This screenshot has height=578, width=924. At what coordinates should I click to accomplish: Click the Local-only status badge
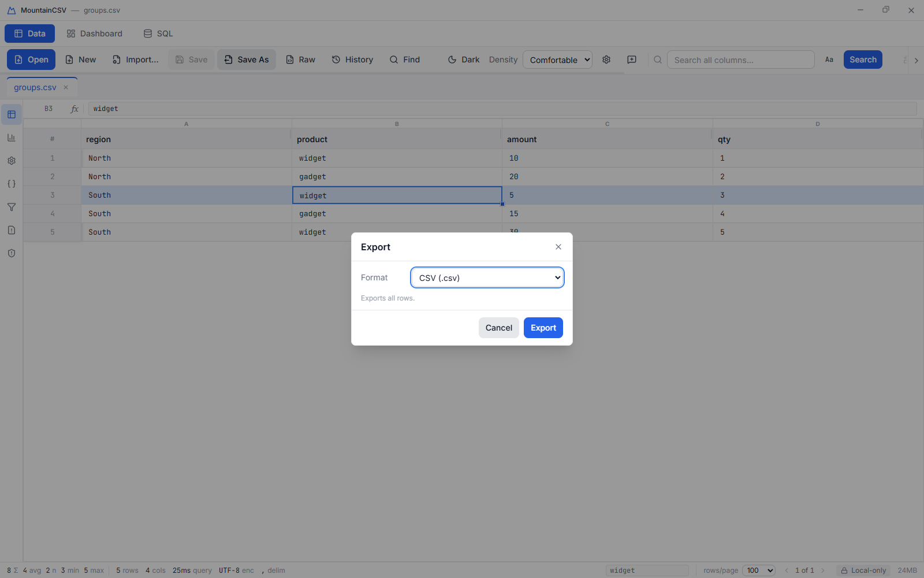(x=863, y=570)
